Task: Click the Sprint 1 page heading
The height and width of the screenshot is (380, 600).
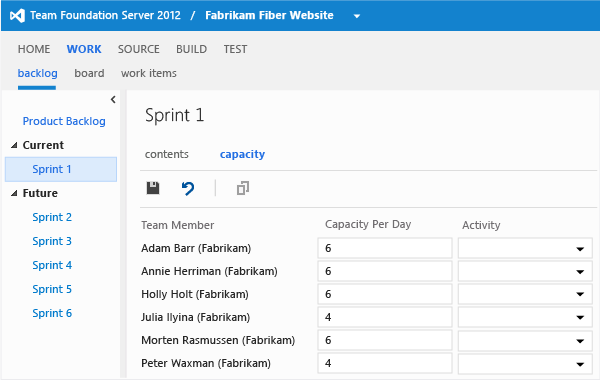Action: (174, 115)
